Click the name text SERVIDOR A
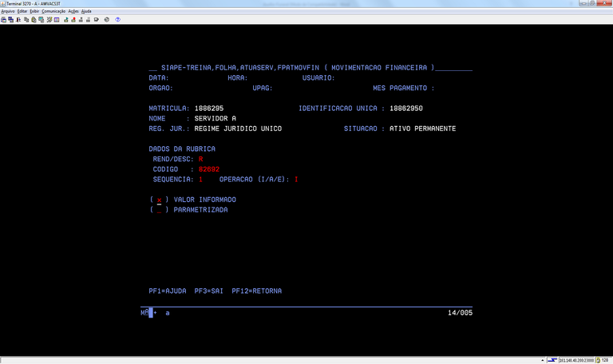Image resolution: width=613 pixels, height=364 pixels. (215, 118)
